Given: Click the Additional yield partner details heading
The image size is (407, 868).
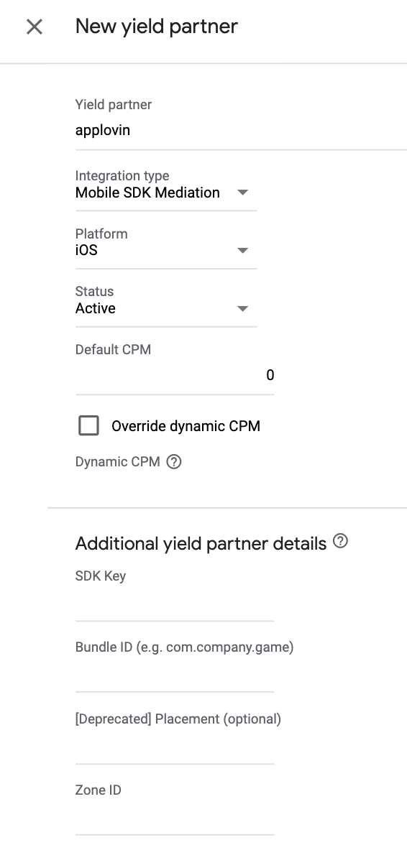Looking at the screenshot, I should point(201,543).
